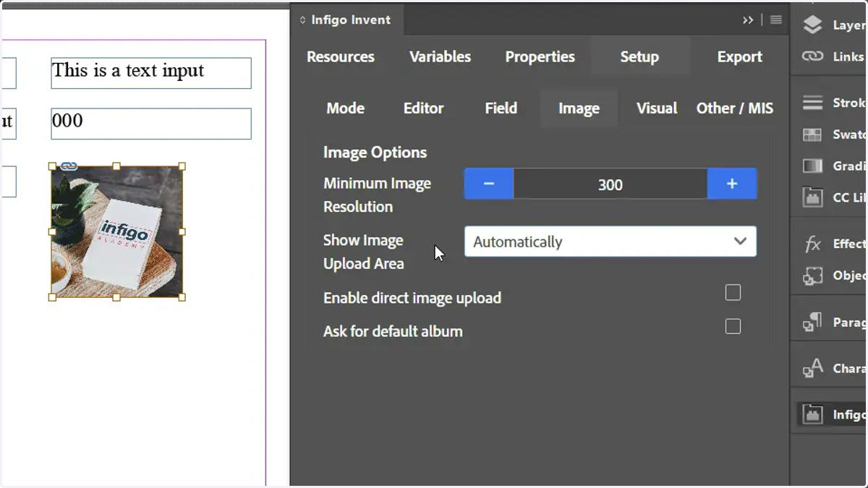Open the Effects fx panel icon
The image size is (868, 488).
tap(813, 244)
